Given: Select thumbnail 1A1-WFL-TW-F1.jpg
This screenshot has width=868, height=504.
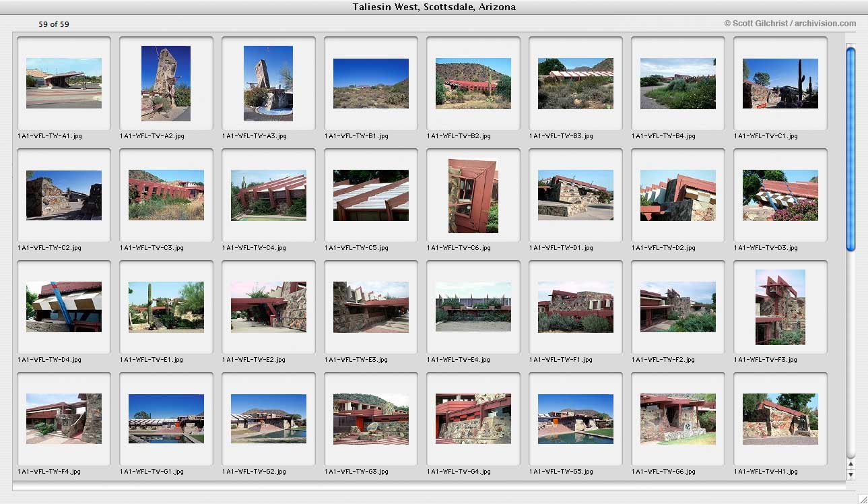Looking at the screenshot, I should [576, 307].
